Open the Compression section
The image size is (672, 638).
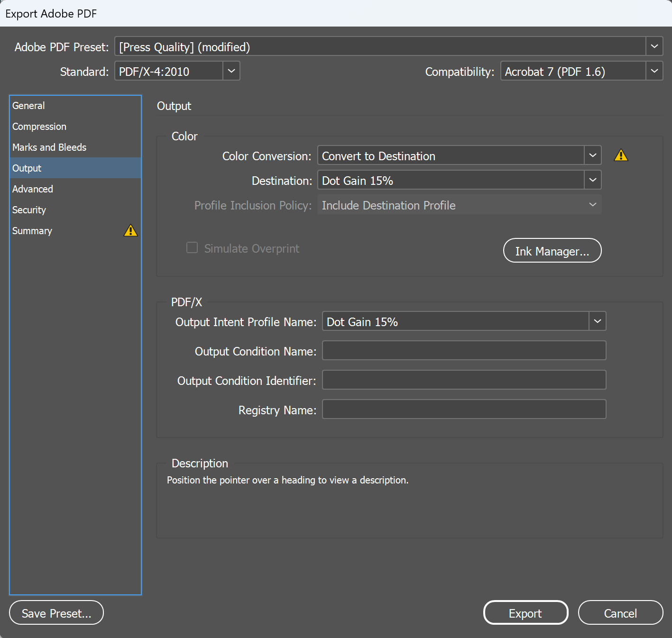(x=39, y=127)
